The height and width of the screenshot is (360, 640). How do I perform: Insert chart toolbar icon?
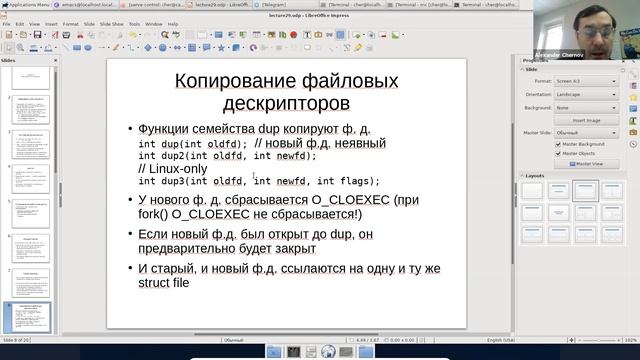282,35
